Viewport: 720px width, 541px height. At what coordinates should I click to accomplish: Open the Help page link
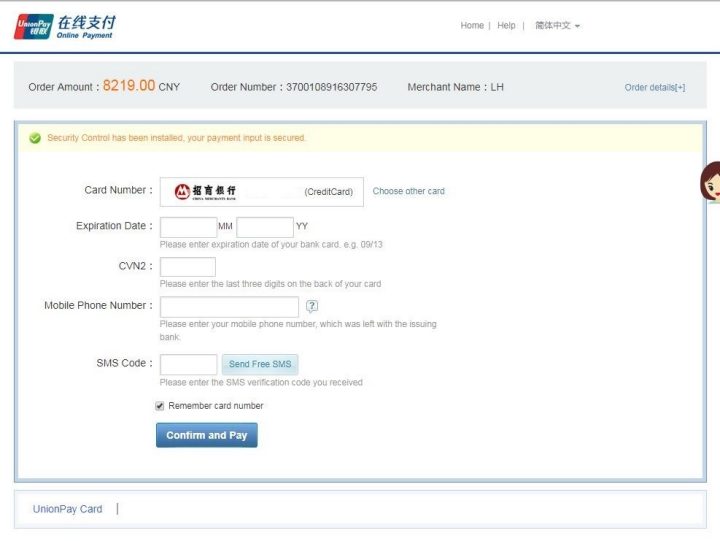pyautogui.click(x=506, y=26)
